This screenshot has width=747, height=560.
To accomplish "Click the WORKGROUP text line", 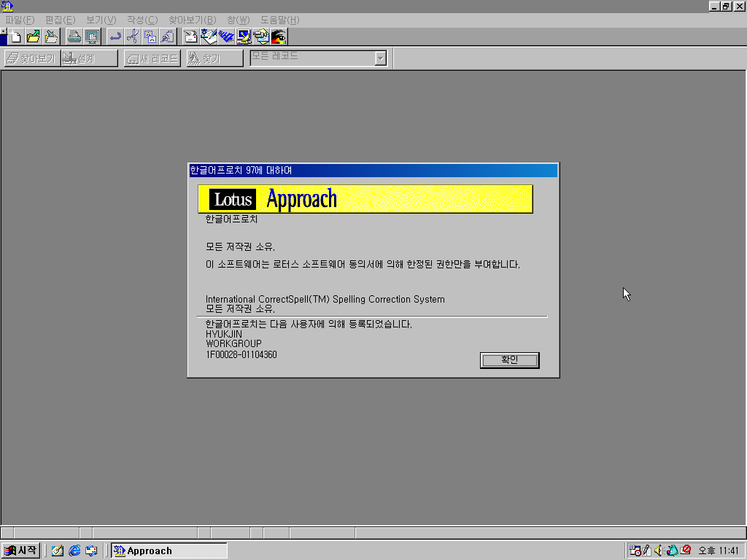I will [233, 343].
